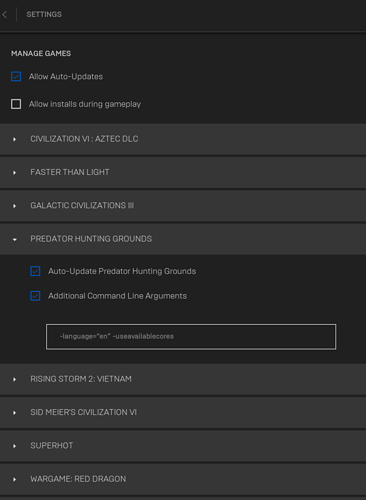The image size is (366, 500).
Task: Select the CIVILIZATION VI : AZTEC DLC title
Action: pyautogui.click(x=84, y=139)
